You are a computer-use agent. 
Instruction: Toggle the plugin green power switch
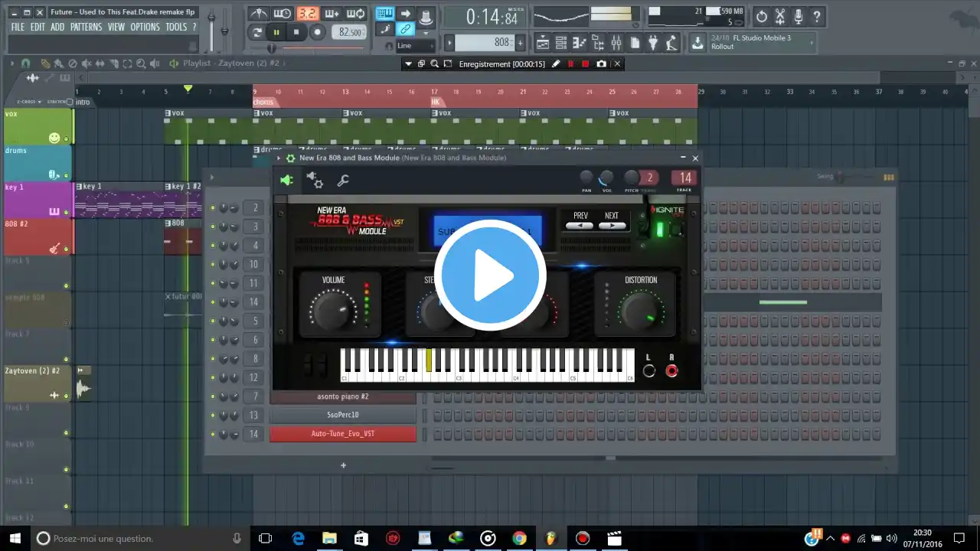pos(659,228)
